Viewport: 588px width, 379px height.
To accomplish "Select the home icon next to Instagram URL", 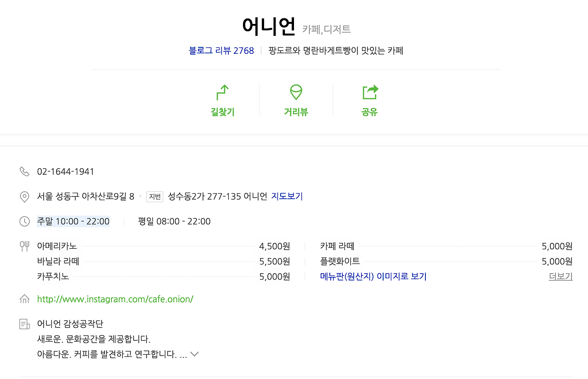I will point(24,299).
